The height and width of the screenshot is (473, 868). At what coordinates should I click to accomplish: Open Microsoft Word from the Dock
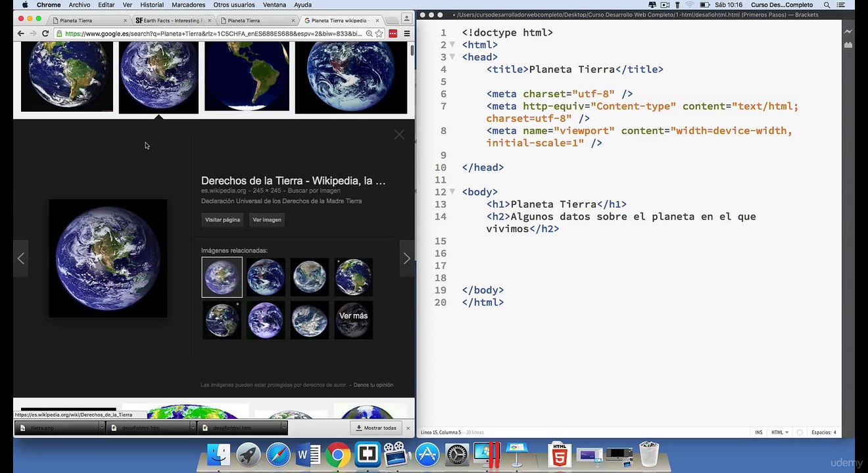coord(308,454)
